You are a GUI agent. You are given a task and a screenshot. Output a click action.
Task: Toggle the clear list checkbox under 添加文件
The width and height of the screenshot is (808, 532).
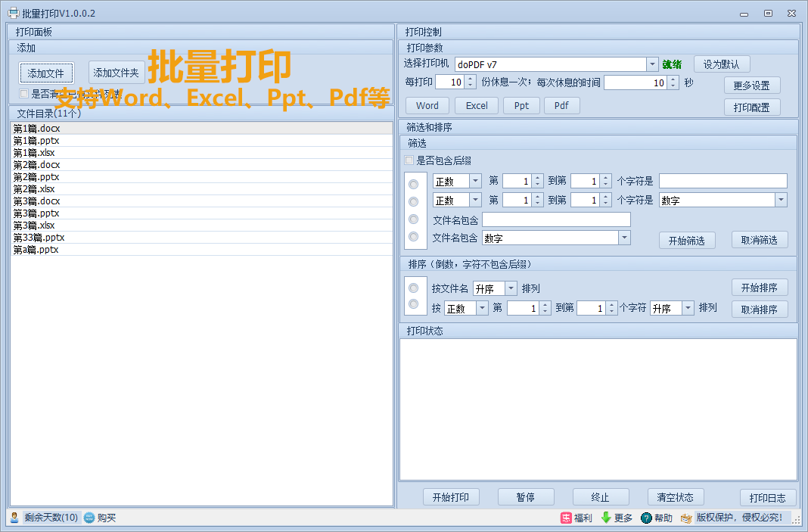pyautogui.click(x=23, y=93)
